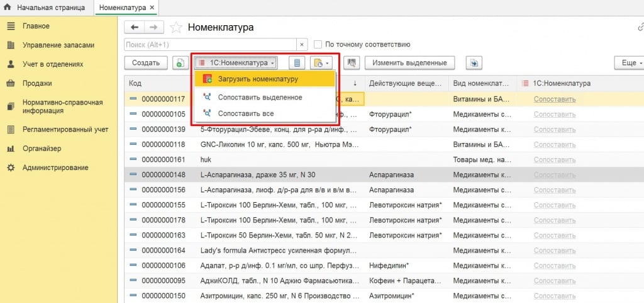Image resolution: width=644 pixels, height=303 pixels.
Task: Click the forward navigation arrow
Action: pos(154,27)
